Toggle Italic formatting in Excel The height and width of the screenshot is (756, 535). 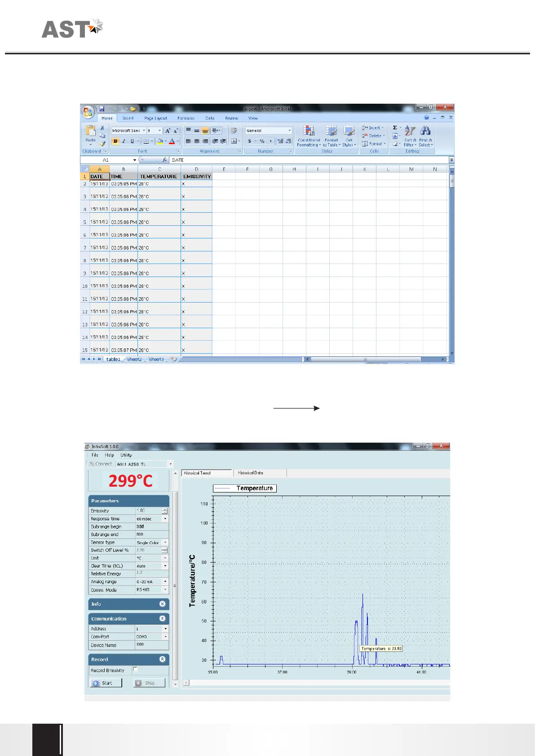124,141
